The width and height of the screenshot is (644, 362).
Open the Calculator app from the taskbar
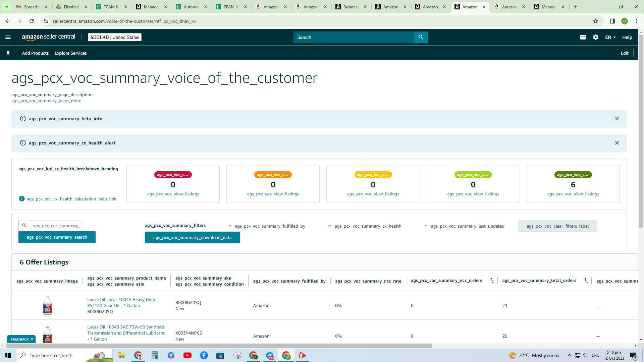[x=155, y=355]
